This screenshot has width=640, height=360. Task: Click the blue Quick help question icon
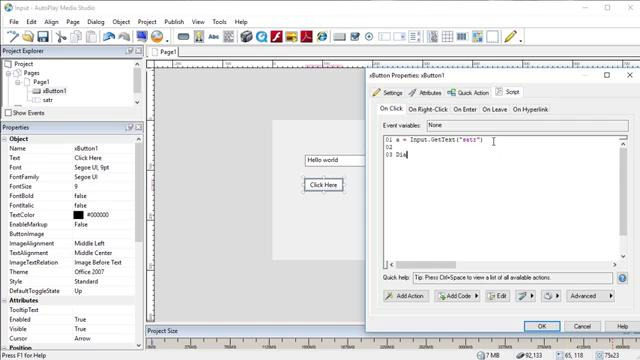tap(622, 278)
